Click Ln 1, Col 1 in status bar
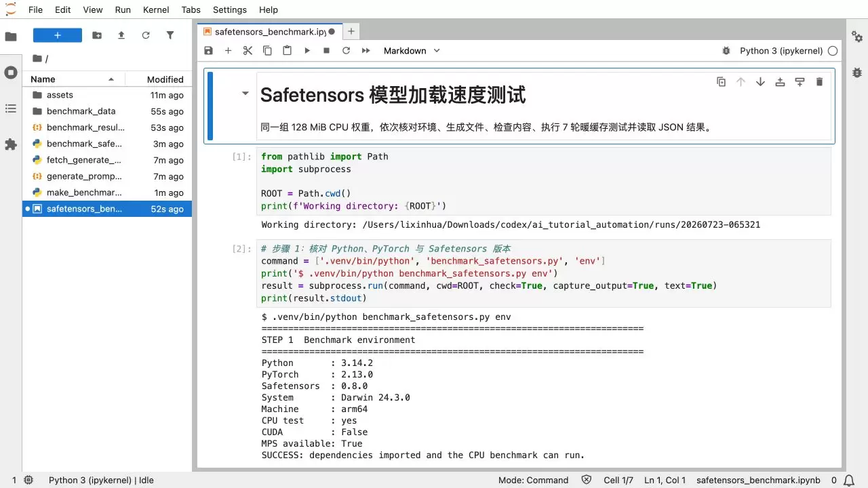The width and height of the screenshot is (868, 488). tap(665, 480)
